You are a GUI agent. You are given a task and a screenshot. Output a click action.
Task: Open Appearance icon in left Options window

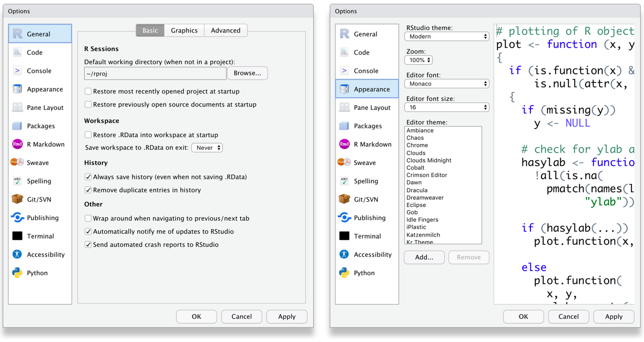pyautogui.click(x=17, y=89)
